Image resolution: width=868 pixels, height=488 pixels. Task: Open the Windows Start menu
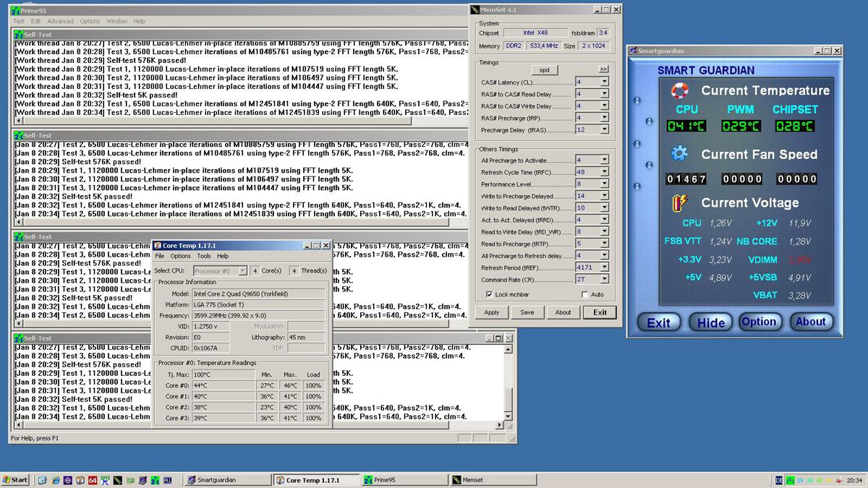coord(16,480)
